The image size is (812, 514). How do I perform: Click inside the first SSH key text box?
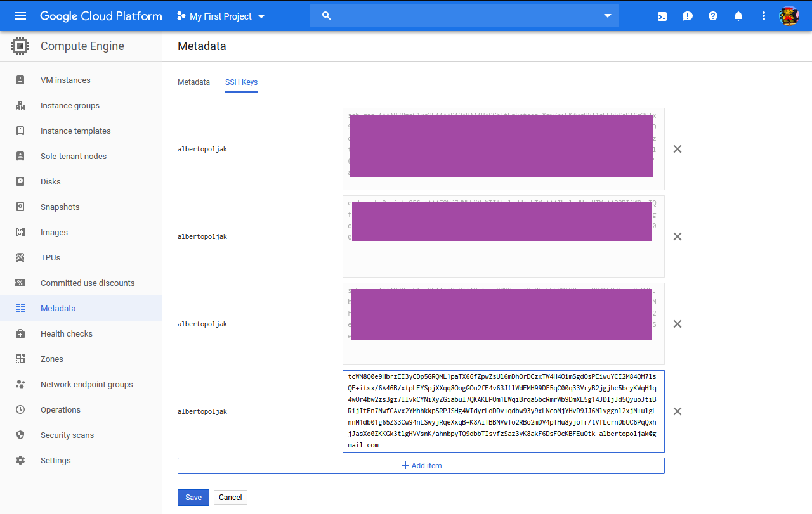(504, 149)
